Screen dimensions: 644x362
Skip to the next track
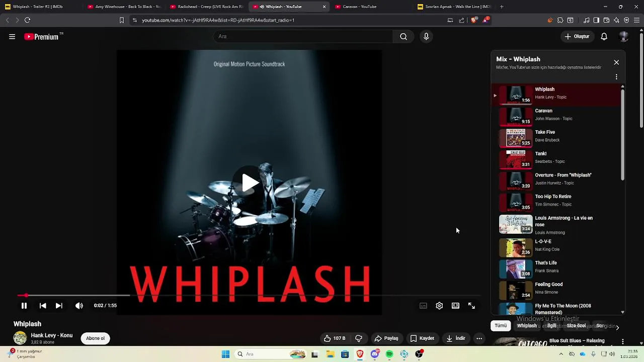point(59,306)
